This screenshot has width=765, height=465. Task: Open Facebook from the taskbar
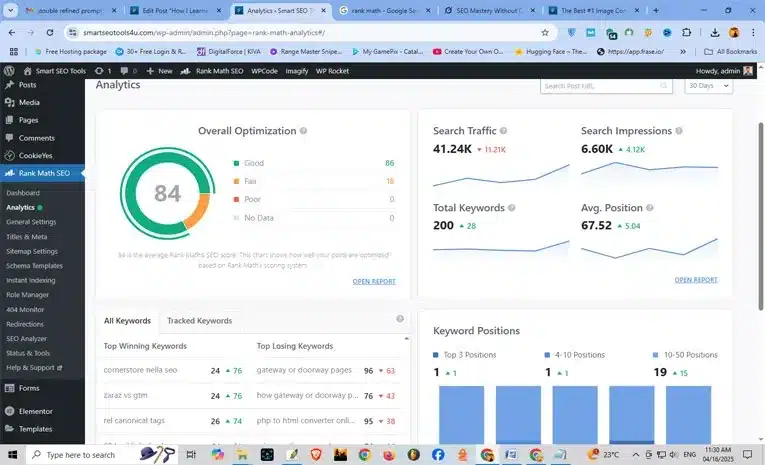click(438, 455)
